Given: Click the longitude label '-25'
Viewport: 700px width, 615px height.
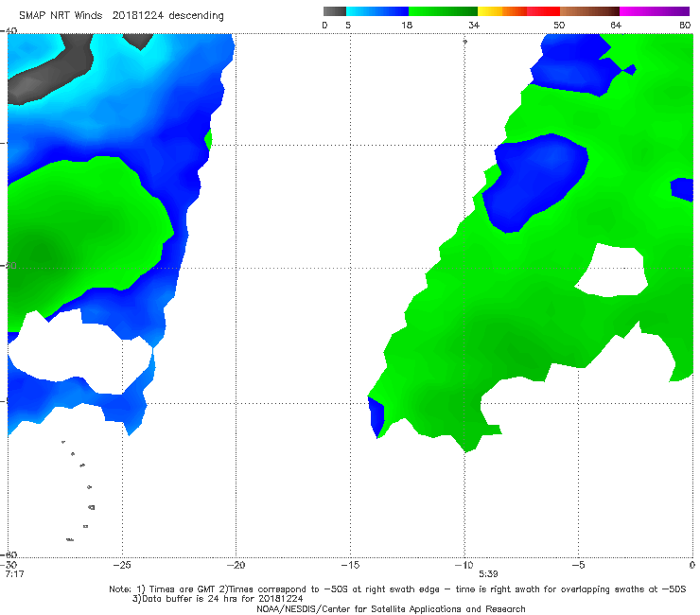Looking at the screenshot, I should (x=122, y=565).
